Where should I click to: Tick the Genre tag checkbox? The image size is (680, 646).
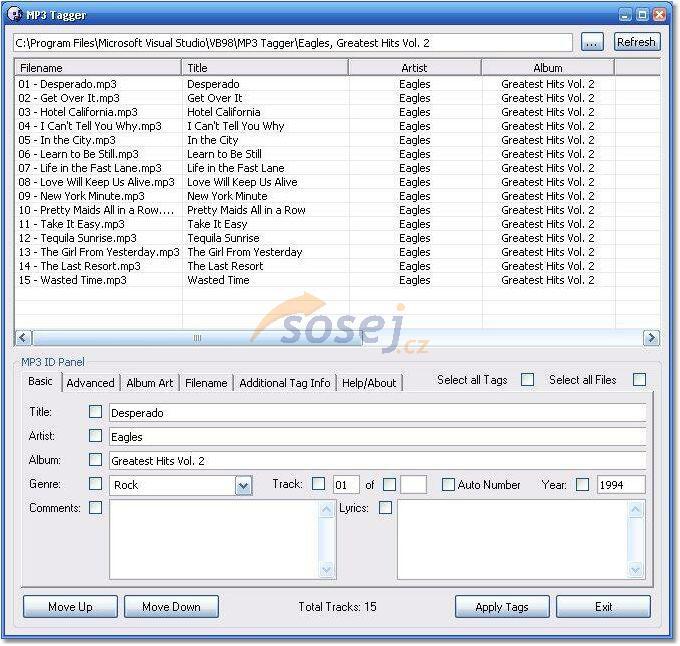(x=95, y=484)
